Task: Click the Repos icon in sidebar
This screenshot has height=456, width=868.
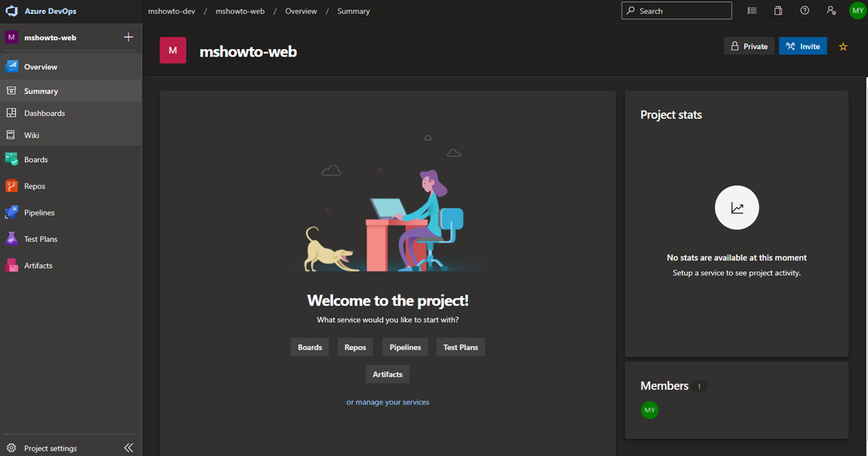Action: 11,186
